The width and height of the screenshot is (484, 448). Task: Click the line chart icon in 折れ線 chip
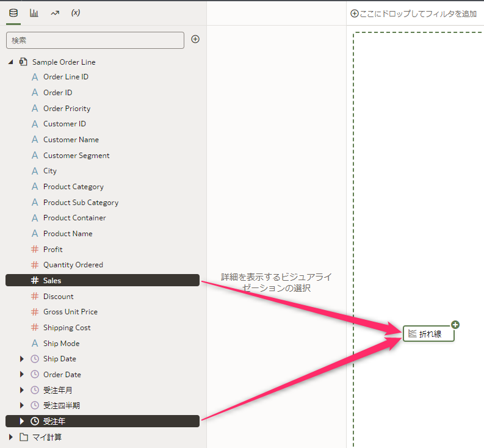[x=412, y=333]
